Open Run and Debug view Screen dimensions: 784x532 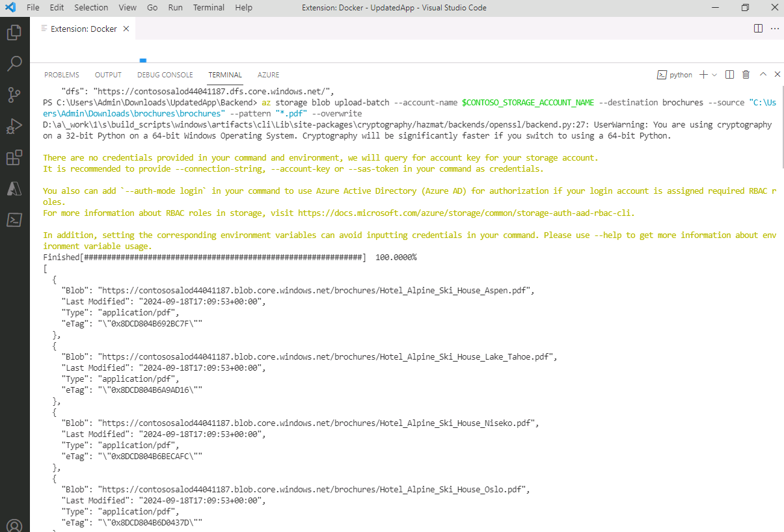[x=14, y=126]
